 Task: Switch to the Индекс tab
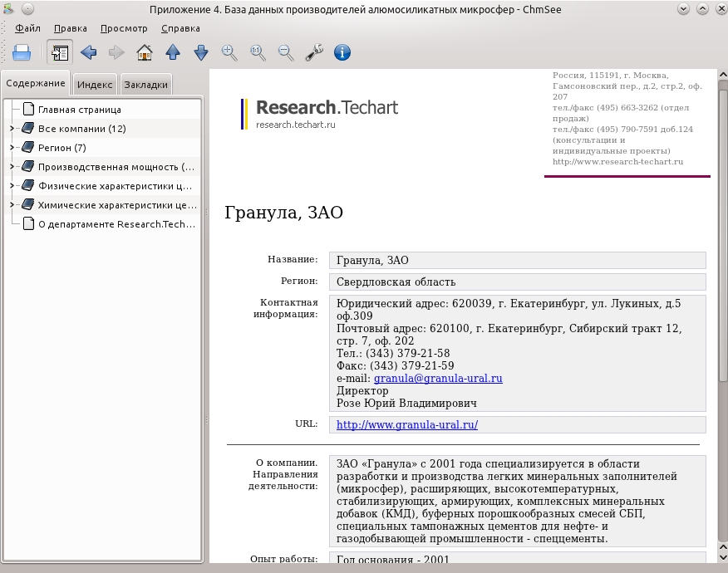coord(95,85)
